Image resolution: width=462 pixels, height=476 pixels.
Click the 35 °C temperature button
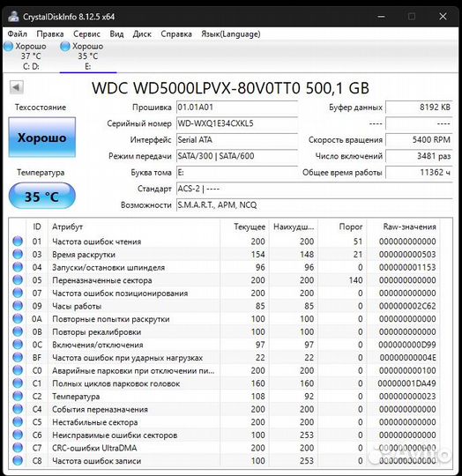coord(42,196)
